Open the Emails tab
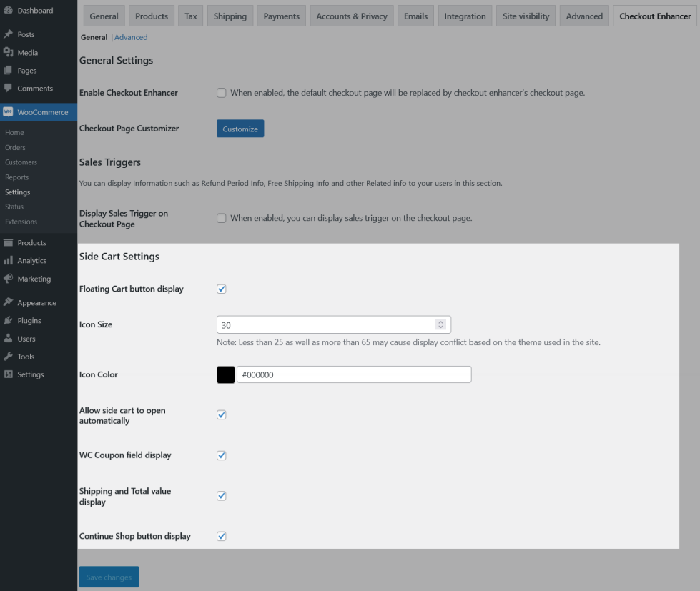This screenshot has width=700, height=591. [x=415, y=16]
